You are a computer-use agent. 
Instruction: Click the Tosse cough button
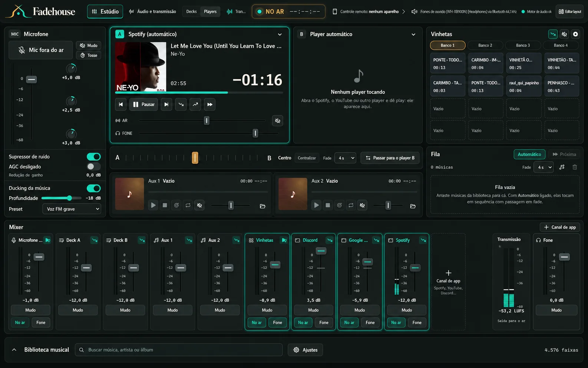89,55
